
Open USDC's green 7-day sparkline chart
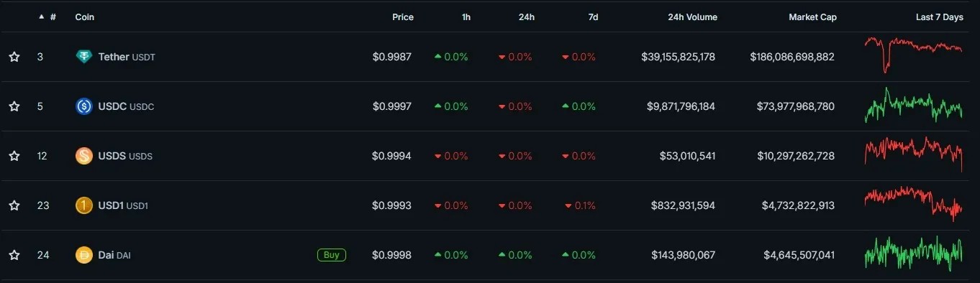pyautogui.click(x=913, y=106)
